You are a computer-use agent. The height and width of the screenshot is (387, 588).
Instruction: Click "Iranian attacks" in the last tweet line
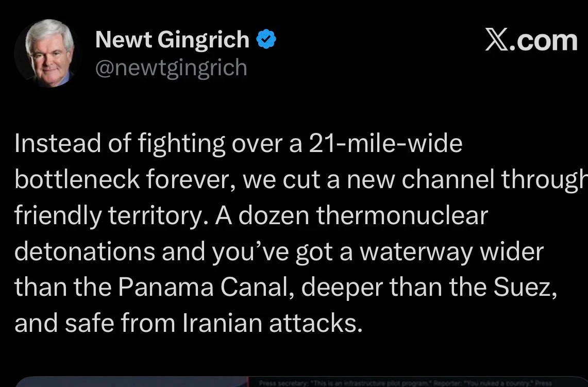click(x=270, y=323)
